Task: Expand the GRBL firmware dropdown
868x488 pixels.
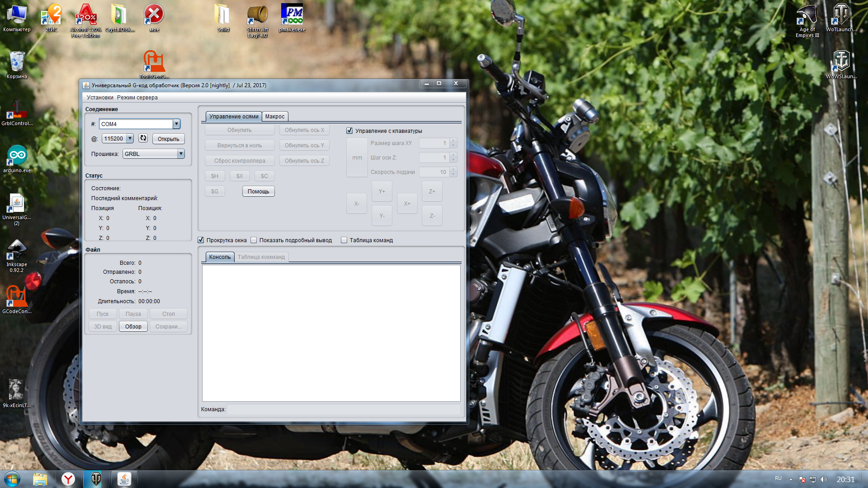Action: point(181,154)
